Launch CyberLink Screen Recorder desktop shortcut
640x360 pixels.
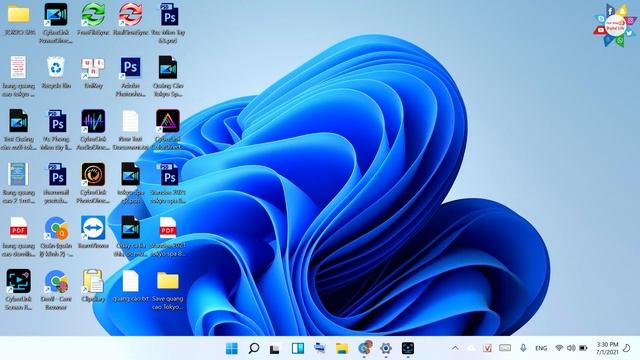pyautogui.click(x=18, y=282)
